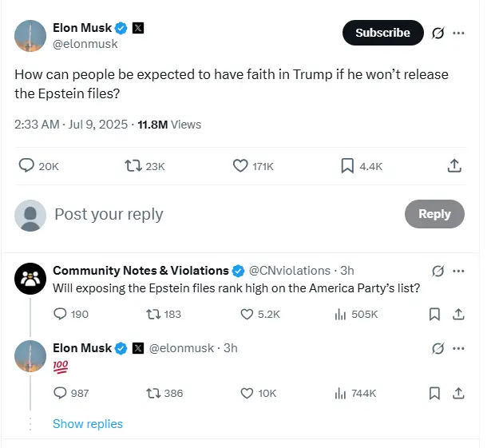The width and height of the screenshot is (499, 448).
Task: Like the Community Notes & Violations reply
Action: pos(248,314)
